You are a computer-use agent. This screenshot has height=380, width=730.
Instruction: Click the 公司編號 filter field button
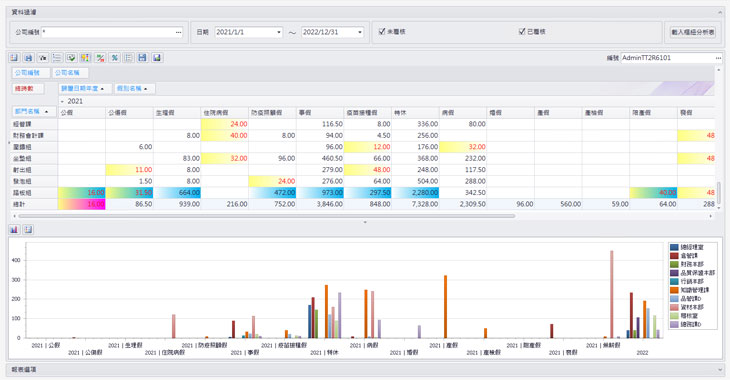[31, 73]
